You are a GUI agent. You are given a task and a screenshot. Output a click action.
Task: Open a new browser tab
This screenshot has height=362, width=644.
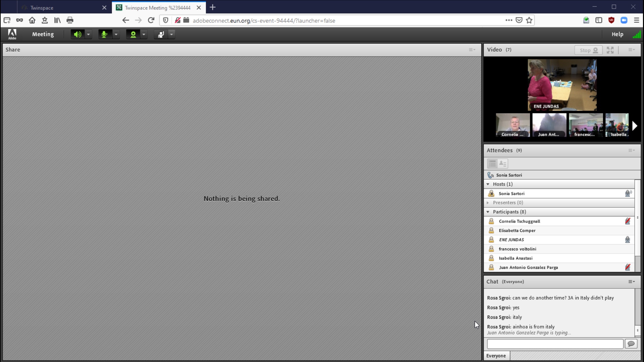click(x=213, y=7)
